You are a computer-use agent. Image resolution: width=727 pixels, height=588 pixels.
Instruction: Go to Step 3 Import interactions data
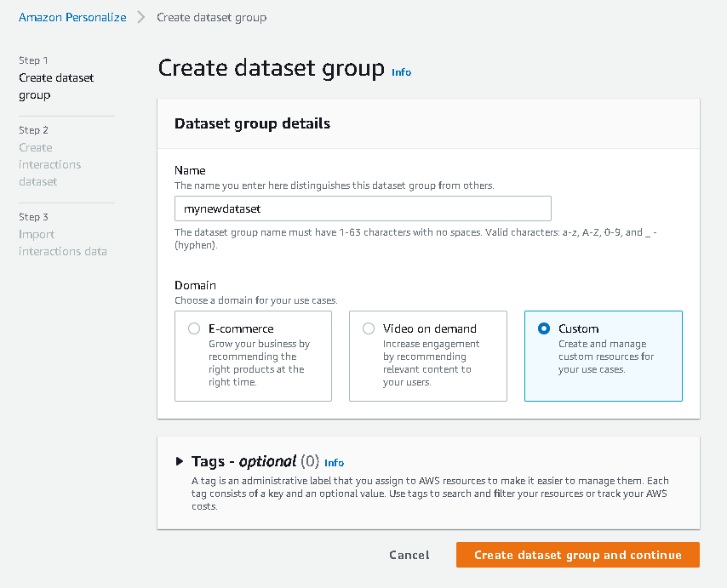[62, 243]
